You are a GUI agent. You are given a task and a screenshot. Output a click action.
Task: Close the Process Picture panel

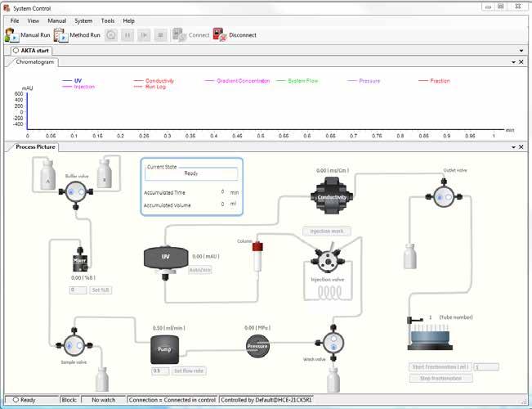tap(521, 147)
